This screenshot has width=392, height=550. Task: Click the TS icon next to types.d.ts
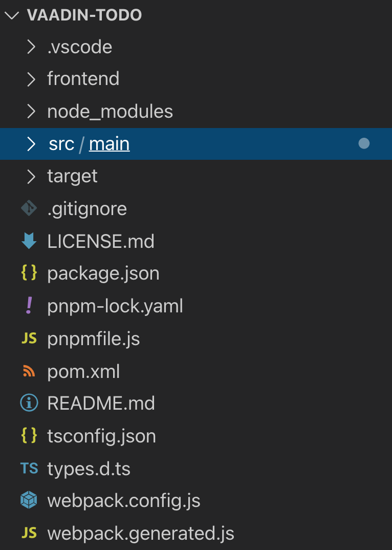(x=30, y=469)
